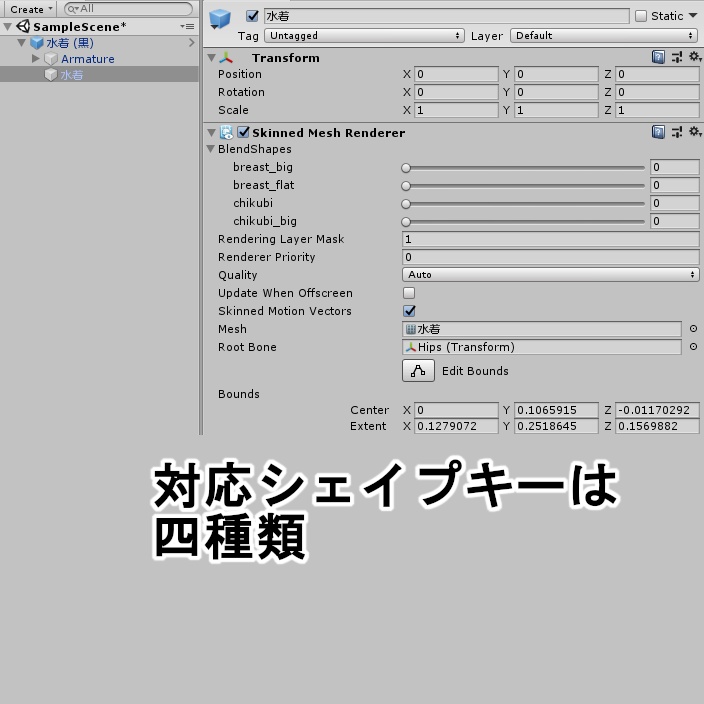Open Skinned Mesh Renderer preset icon
The height and width of the screenshot is (704, 704).
click(x=677, y=132)
